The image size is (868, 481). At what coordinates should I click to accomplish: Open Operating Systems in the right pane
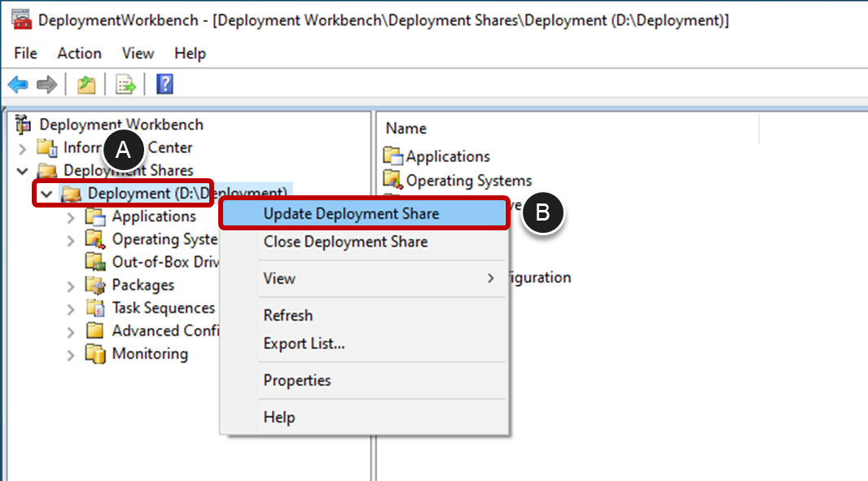click(468, 181)
